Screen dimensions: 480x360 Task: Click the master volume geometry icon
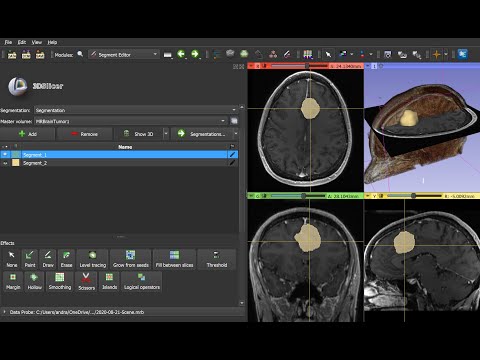234,121
